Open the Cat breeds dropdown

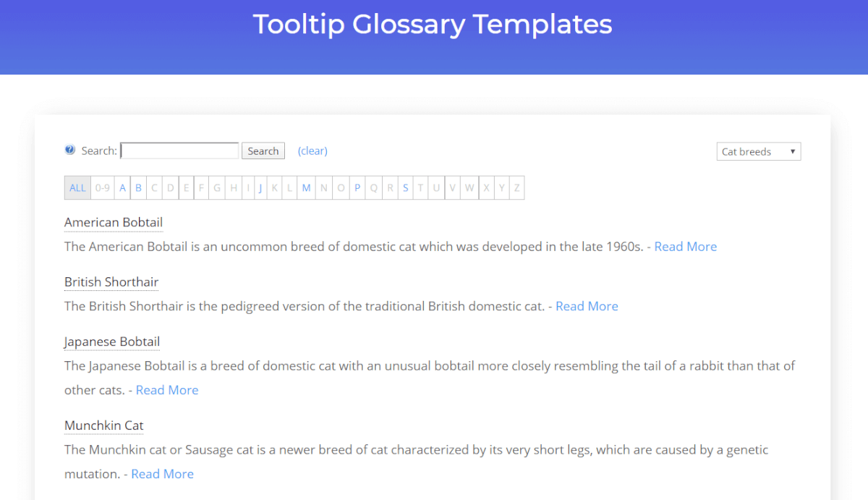point(758,151)
